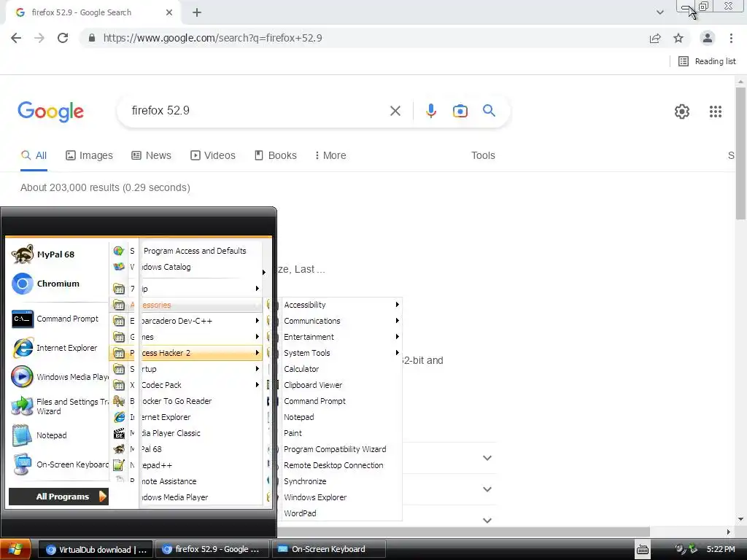Click the vertical page scrollbar

[740, 152]
